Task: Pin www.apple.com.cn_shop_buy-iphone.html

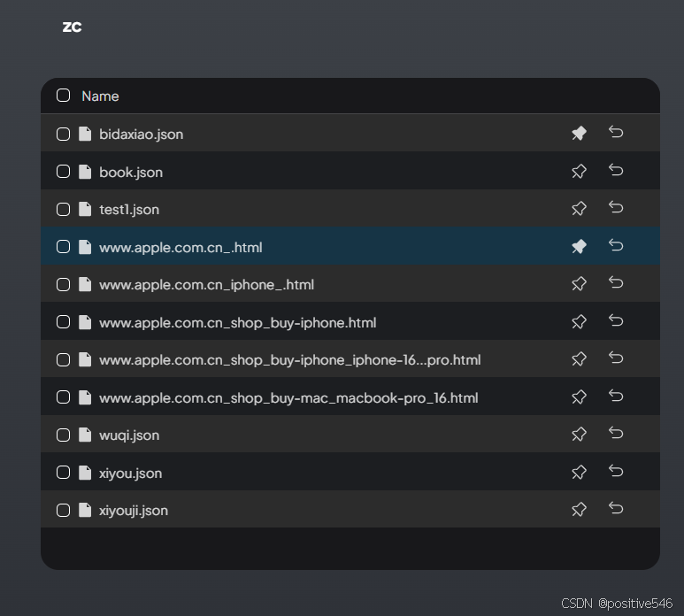Action: coord(579,322)
